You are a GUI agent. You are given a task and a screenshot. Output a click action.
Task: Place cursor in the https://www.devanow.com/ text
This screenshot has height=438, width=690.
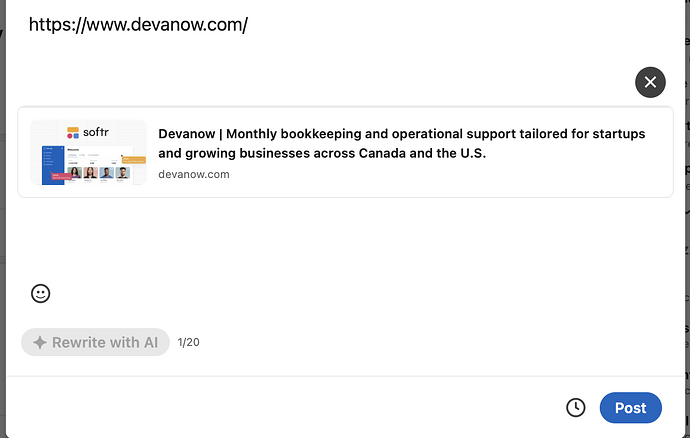(x=138, y=25)
